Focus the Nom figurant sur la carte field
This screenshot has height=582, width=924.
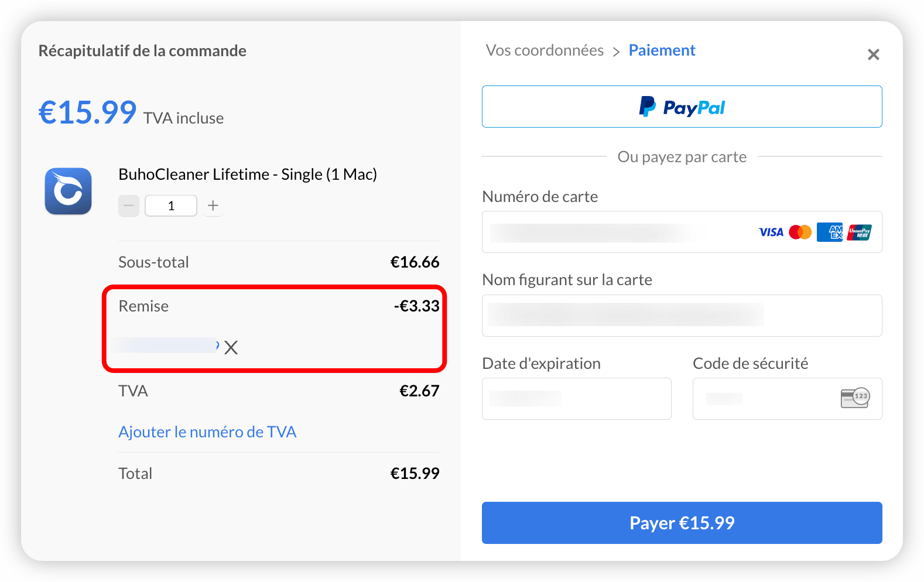click(682, 316)
